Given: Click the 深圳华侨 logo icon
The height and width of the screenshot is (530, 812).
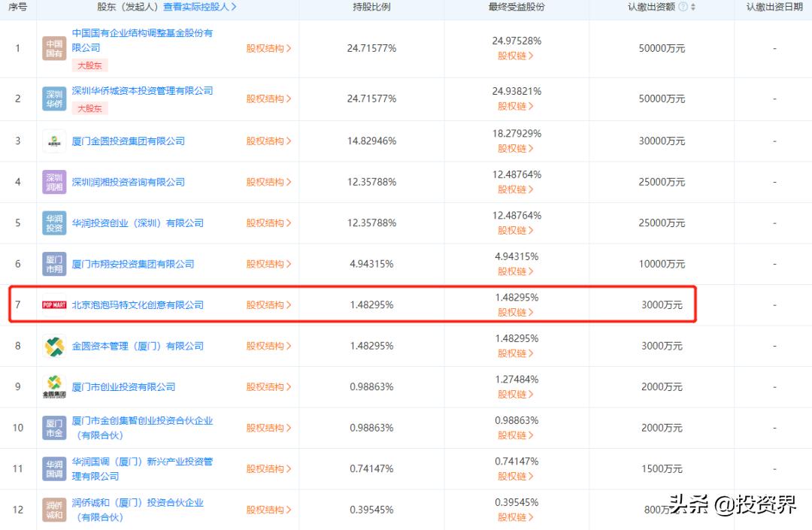Looking at the screenshot, I should tap(53, 98).
